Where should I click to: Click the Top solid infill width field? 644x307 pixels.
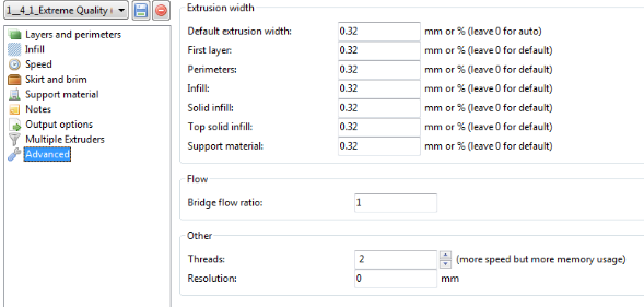pos(378,127)
